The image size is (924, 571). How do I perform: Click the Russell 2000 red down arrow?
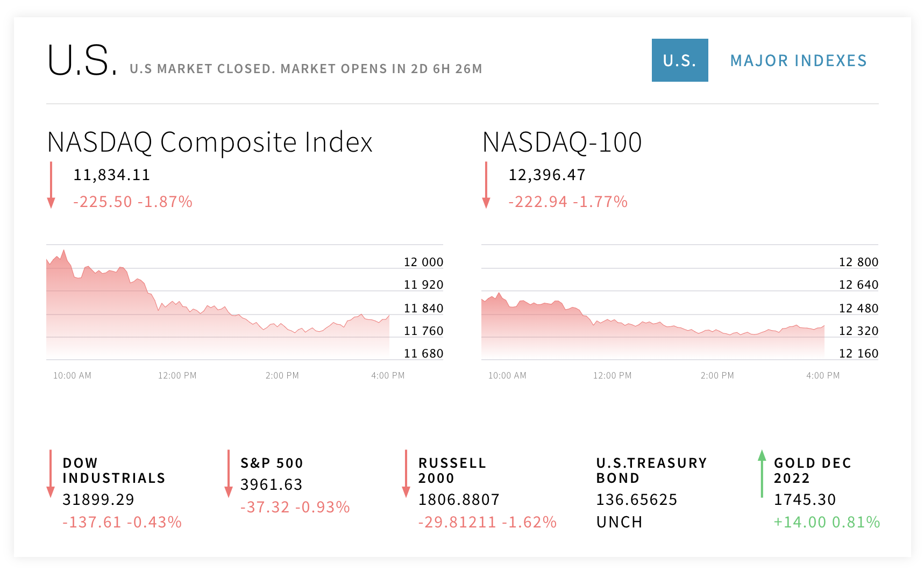point(406,474)
